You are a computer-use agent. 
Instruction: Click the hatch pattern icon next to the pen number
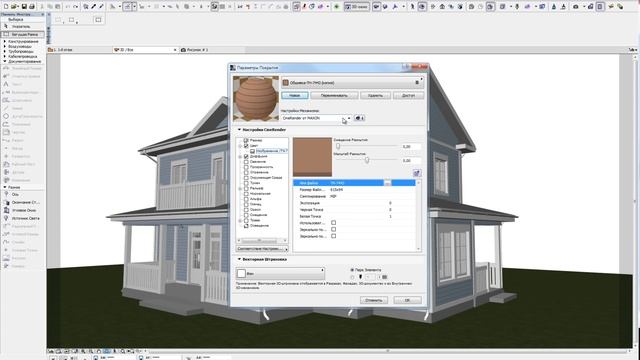coord(384,277)
